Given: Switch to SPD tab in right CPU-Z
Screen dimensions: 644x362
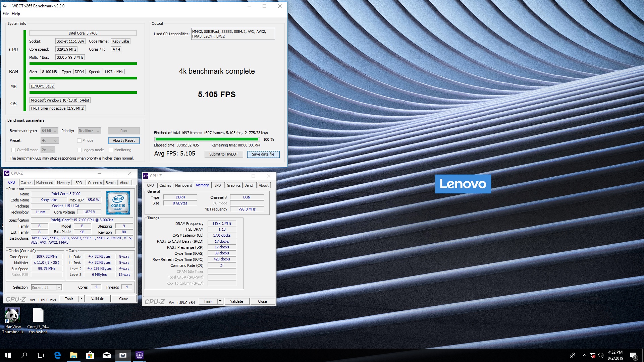Looking at the screenshot, I should tap(218, 185).
